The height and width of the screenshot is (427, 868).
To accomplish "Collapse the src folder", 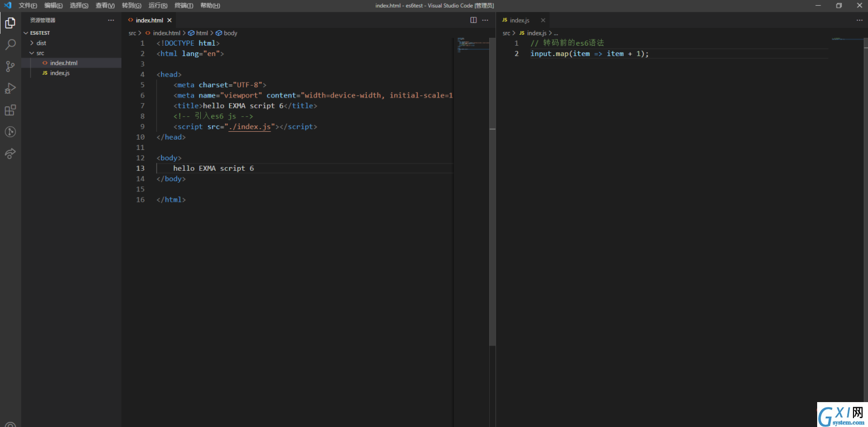I will 72,53.
